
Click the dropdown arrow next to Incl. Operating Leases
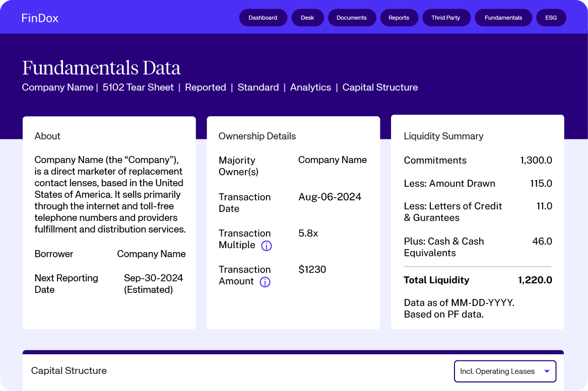546,371
